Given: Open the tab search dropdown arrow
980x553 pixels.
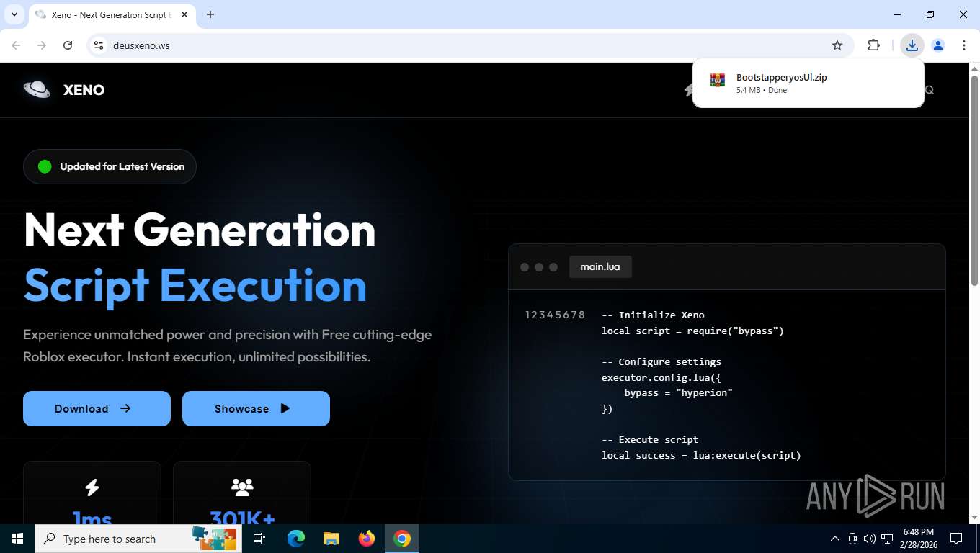Looking at the screenshot, I should (x=14, y=14).
